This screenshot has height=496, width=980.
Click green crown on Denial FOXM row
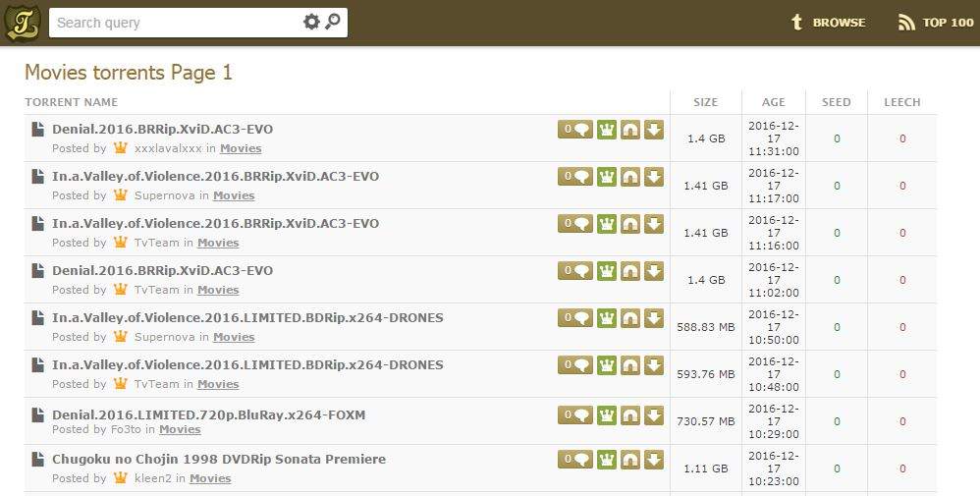606,414
